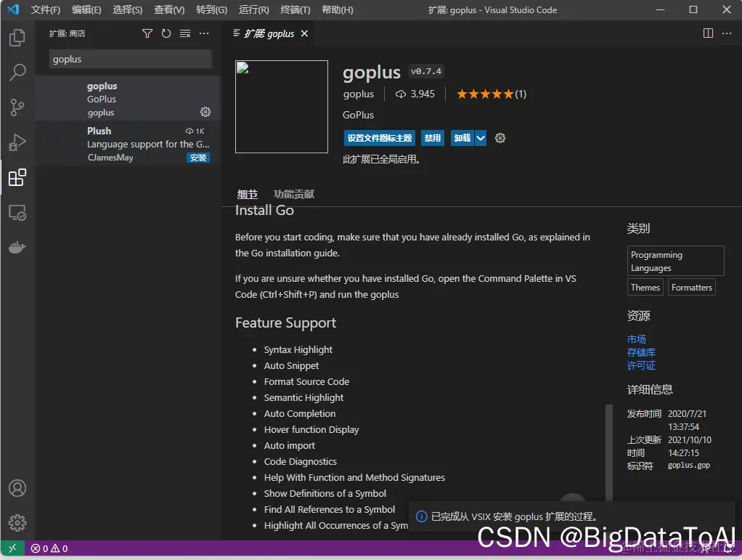This screenshot has width=742, height=560.
Task: Select goplus extension in results list
Action: coord(128,99)
